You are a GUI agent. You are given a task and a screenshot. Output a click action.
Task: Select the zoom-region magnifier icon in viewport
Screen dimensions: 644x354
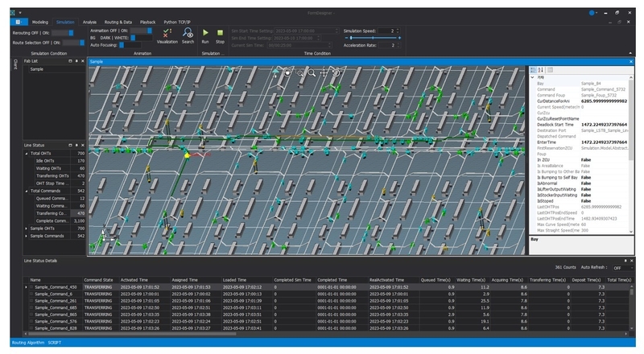300,73
